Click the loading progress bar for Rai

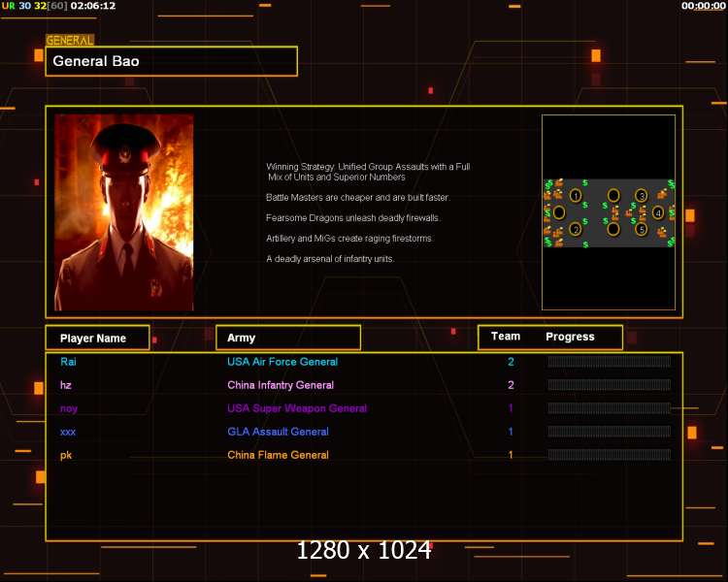pos(610,362)
